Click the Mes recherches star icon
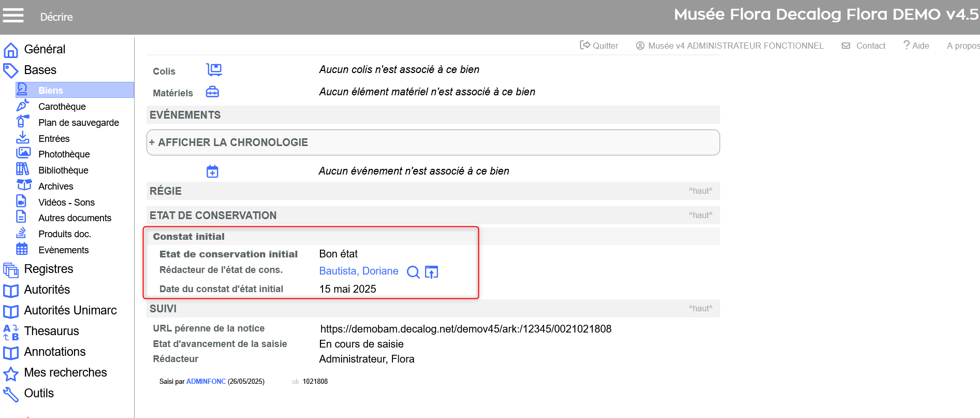Image resolution: width=980 pixels, height=418 pixels. tap(11, 373)
